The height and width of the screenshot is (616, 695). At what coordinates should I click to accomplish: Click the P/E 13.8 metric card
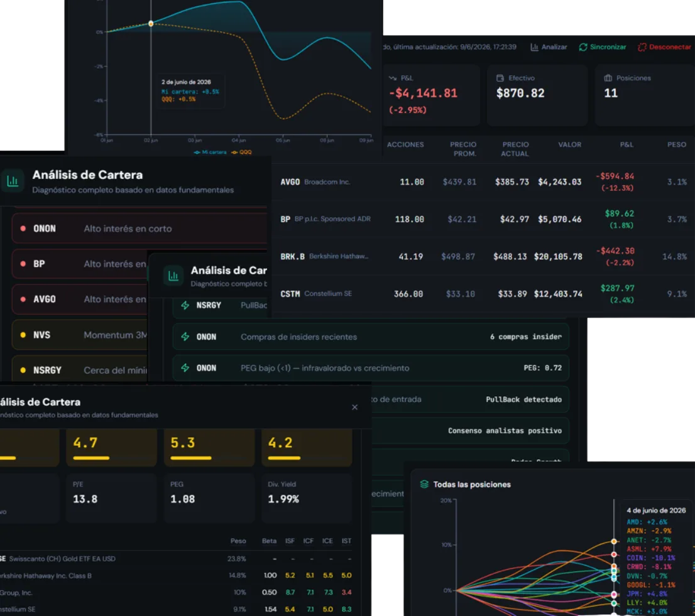[x=112, y=498]
